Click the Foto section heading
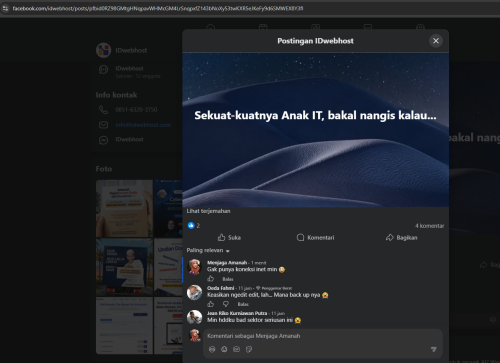Screen dimensions: 500x363 coord(104,169)
